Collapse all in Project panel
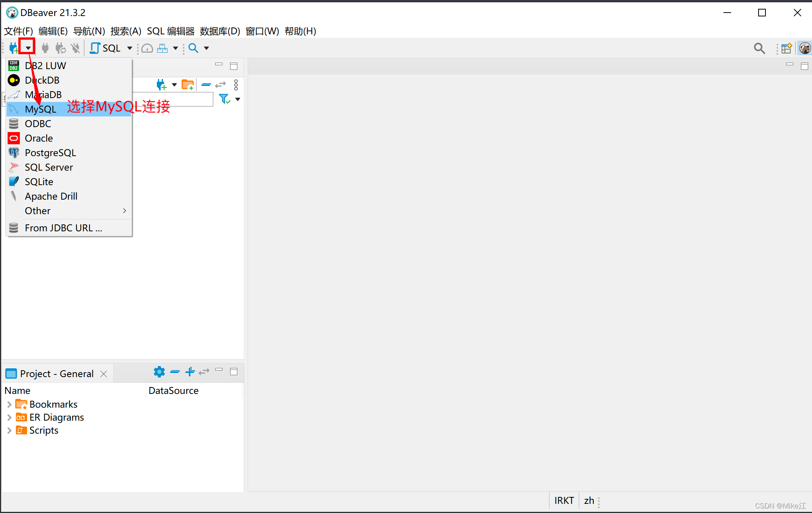 pos(175,371)
